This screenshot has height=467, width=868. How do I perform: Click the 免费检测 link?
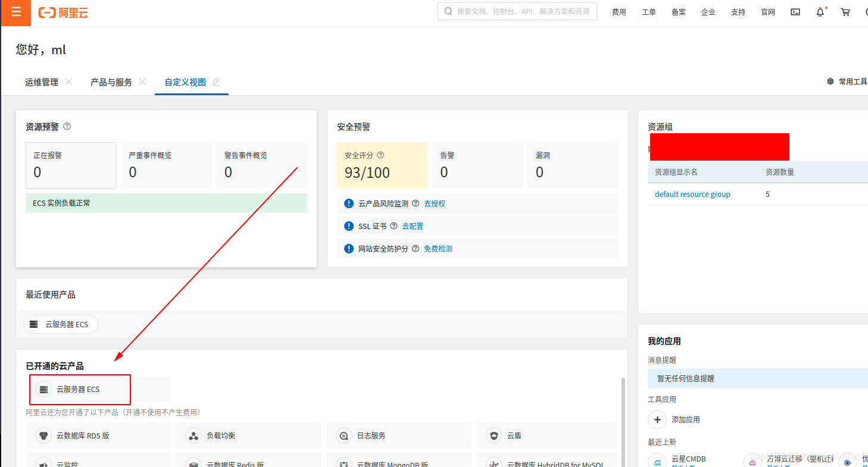coord(438,249)
